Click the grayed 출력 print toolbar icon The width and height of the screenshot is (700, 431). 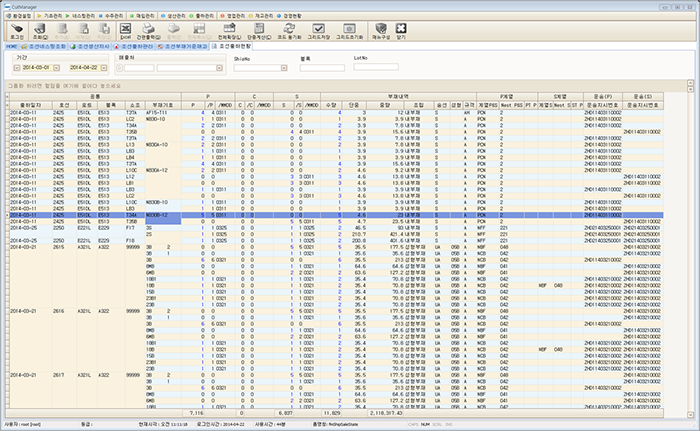174,29
